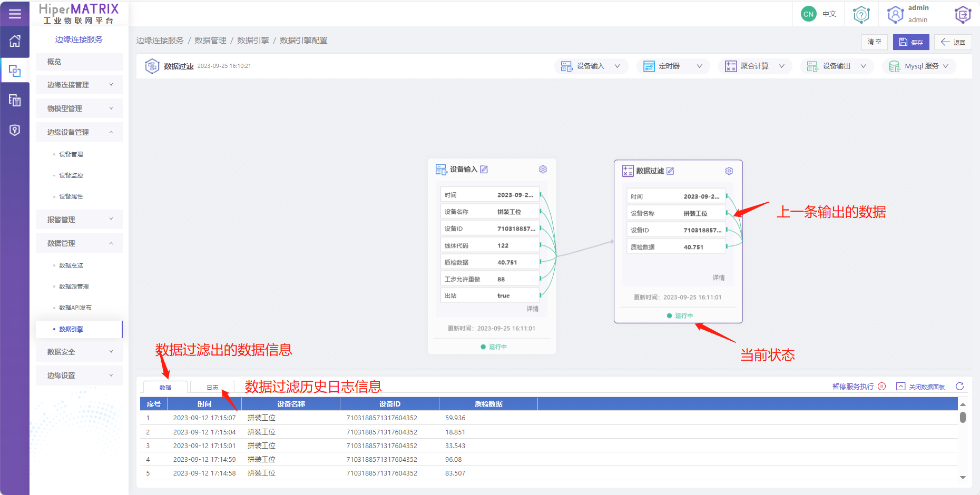Open 数据源管理 submenu item
980x495 pixels.
(x=74, y=286)
